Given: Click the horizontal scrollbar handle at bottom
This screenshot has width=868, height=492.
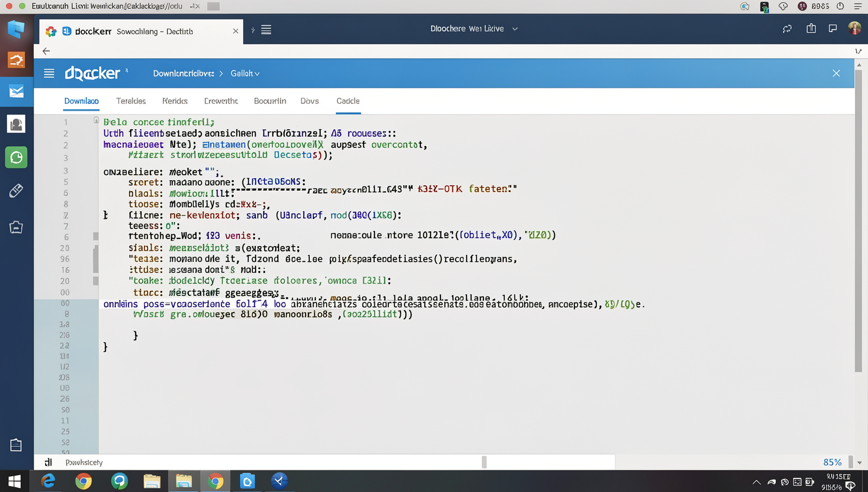Looking at the screenshot, I should click(x=484, y=462).
